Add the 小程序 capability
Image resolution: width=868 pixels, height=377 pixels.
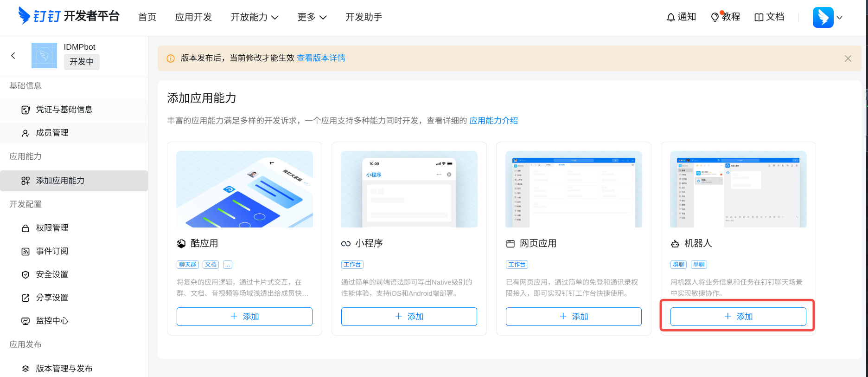coord(409,317)
